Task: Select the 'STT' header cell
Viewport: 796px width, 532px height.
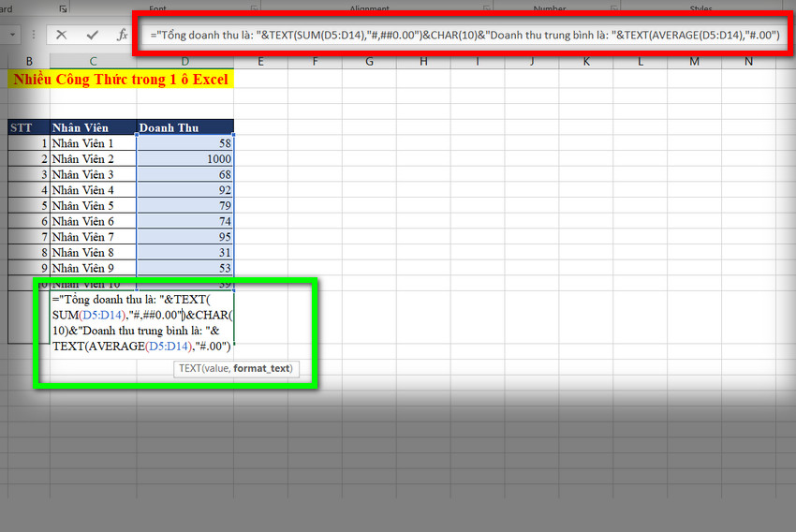Action: click(x=29, y=127)
